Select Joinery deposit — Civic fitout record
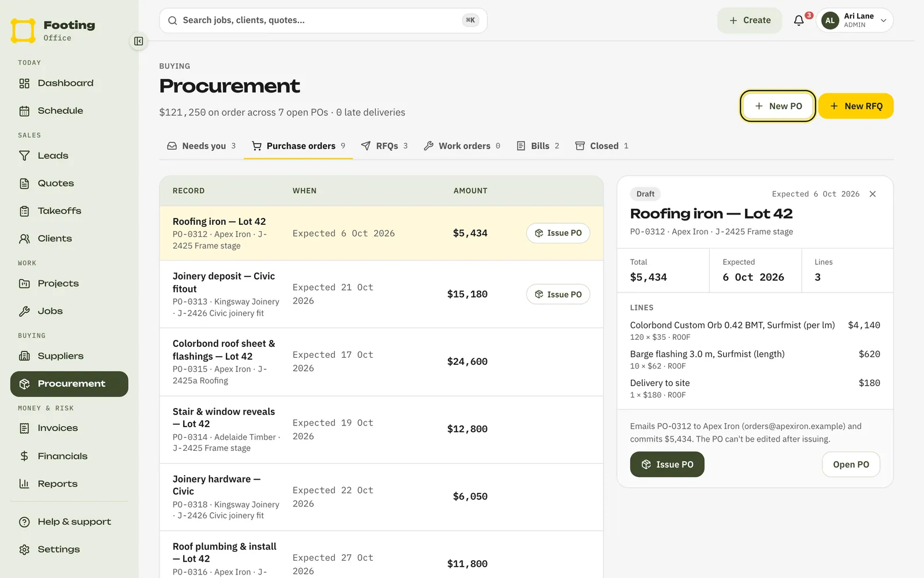Image resolution: width=924 pixels, height=578 pixels. (381, 294)
